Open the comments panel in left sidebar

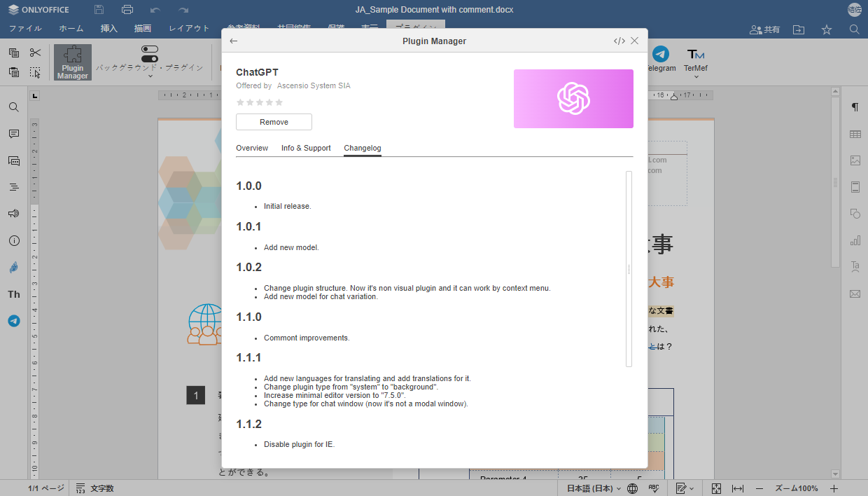pyautogui.click(x=14, y=134)
